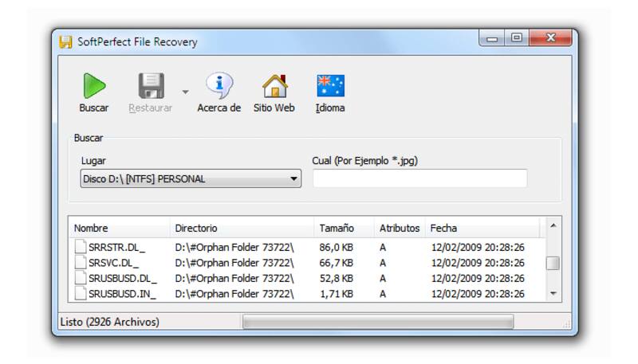Maximize the SoftPerfect File Recovery window
The width and height of the screenshot is (638, 364).
517,37
